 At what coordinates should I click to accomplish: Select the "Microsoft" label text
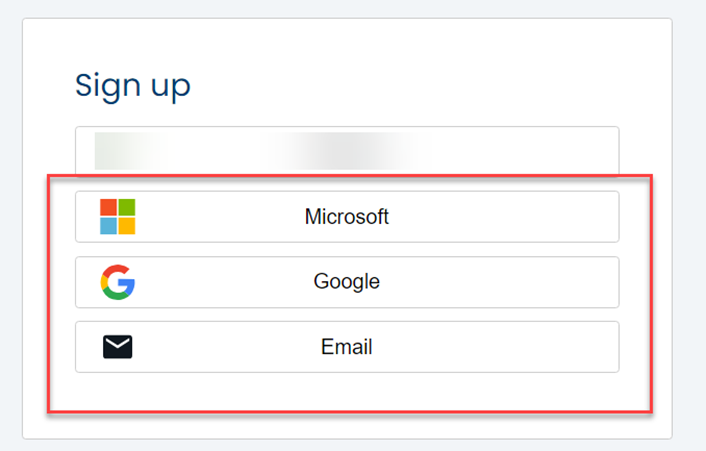[346, 217]
